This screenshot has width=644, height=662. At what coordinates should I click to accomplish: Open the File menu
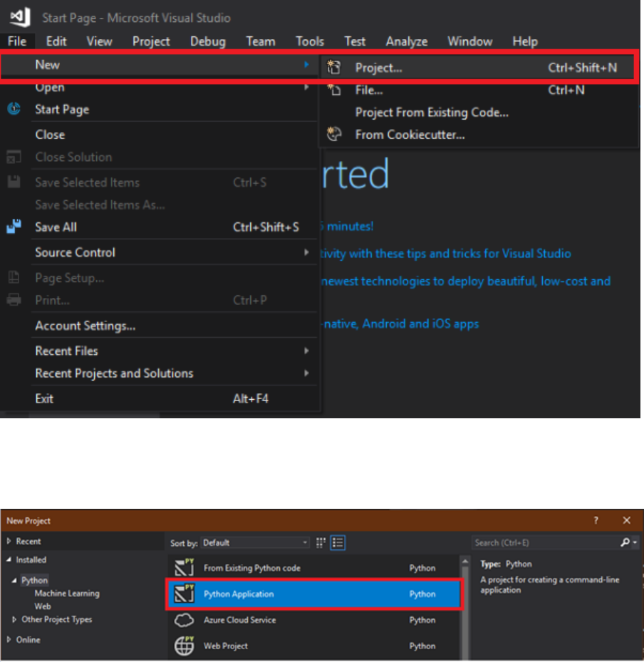click(x=17, y=41)
